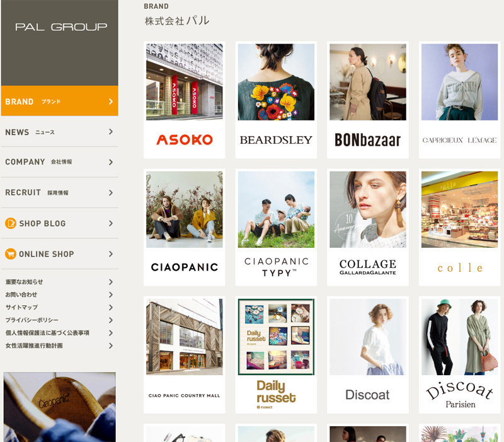Click the BEARDSLEY brand logo

[276, 140]
